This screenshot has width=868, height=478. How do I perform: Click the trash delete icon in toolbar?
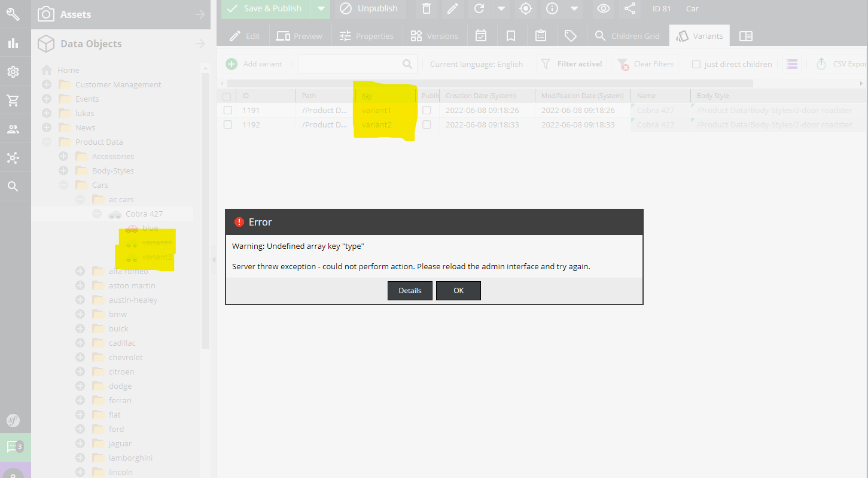426,8
